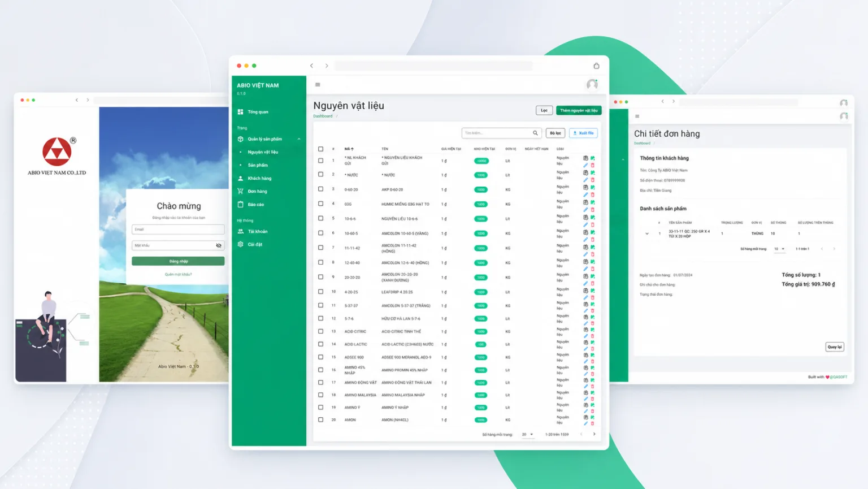The height and width of the screenshot is (489, 868).
Task: Select checkbox for row 2 NƯỚC
Action: 320,175
